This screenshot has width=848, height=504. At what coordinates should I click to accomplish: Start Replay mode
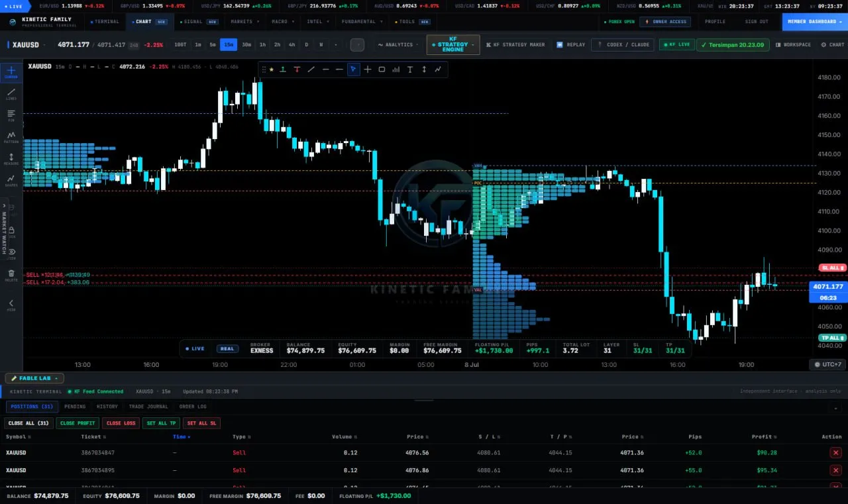coord(571,45)
